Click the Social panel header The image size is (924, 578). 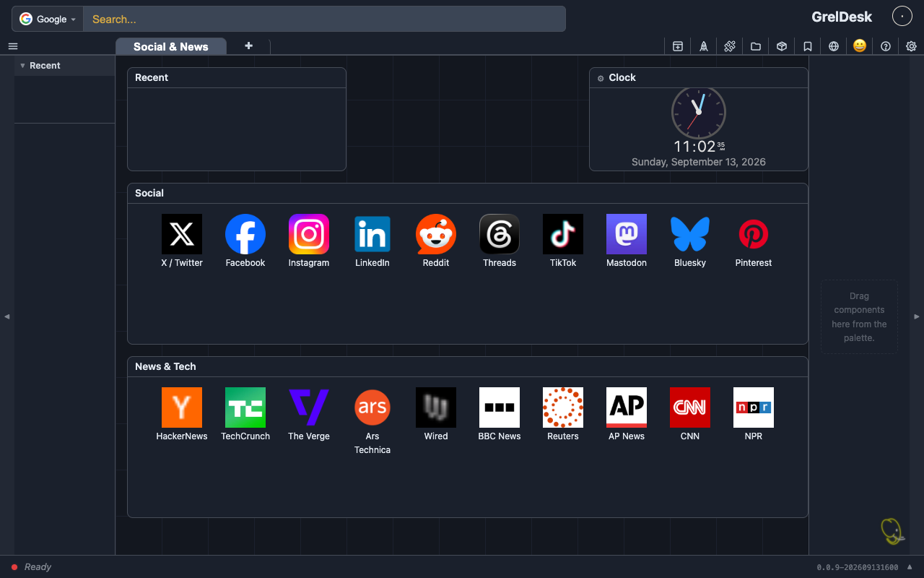point(468,194)
